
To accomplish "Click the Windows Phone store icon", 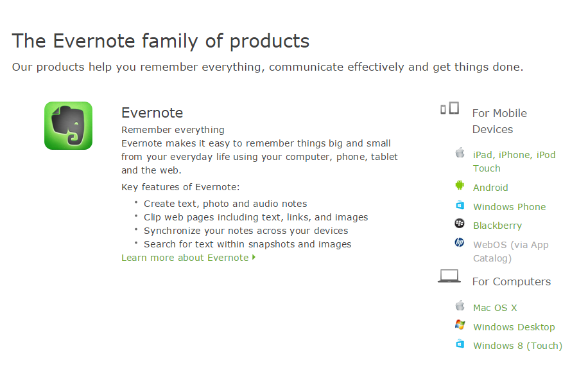I will (x=460, y=204).
